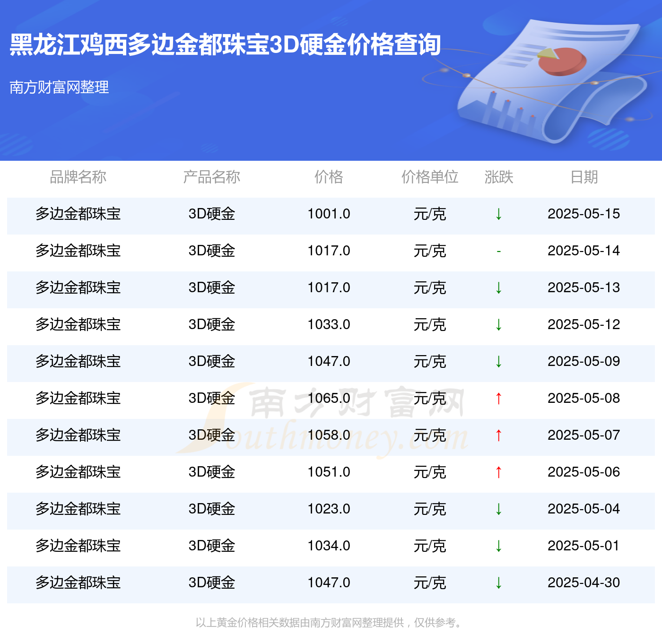662x644 pixels.
Task: Click 元/克 in the 2025-05-01 row
Action: point(430,546)
